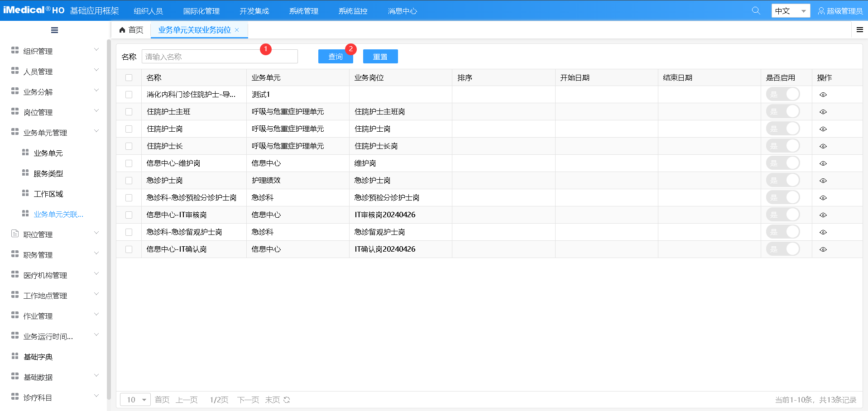Viewport: 868px width, 411px height.
Task: Click the 重置 reset button
Action: click(x=380, y=56)
